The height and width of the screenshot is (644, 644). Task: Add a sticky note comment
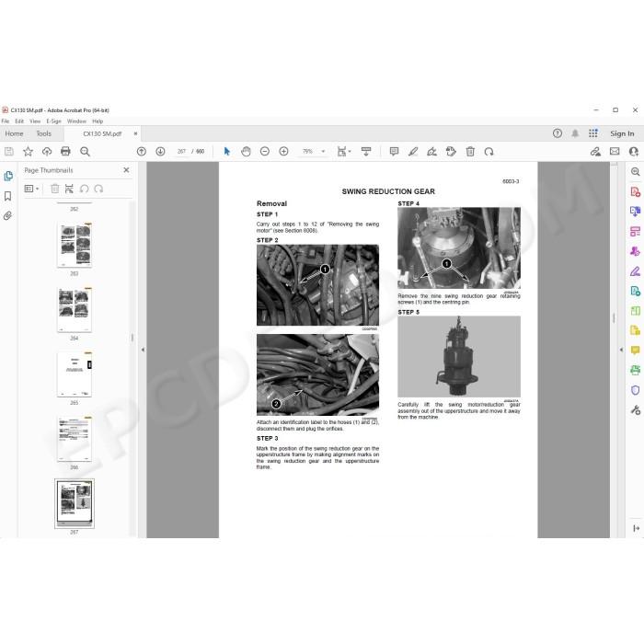[394, 152]
